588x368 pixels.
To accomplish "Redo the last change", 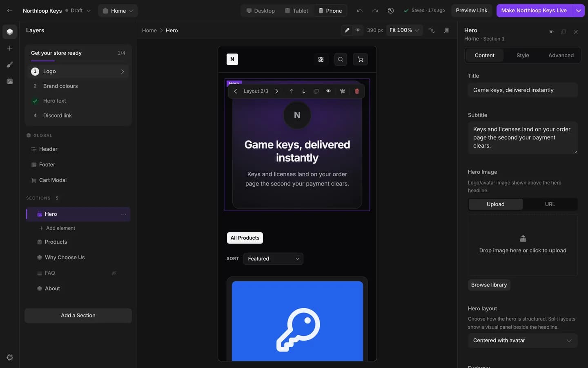I will pos(375,11).
